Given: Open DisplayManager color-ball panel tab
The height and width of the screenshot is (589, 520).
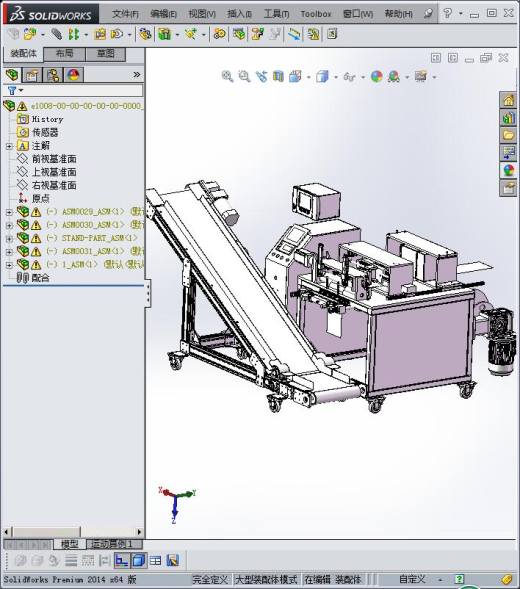Looking at the screenshot, I should pyautogui.click(x=73, y=75).
